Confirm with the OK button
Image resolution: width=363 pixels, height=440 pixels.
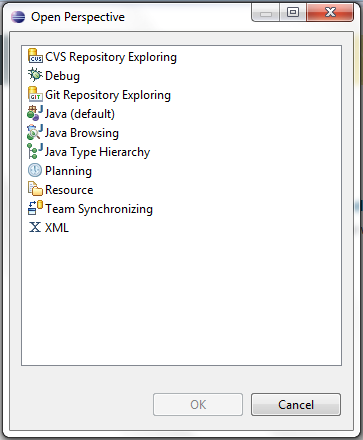coord(198,405)
